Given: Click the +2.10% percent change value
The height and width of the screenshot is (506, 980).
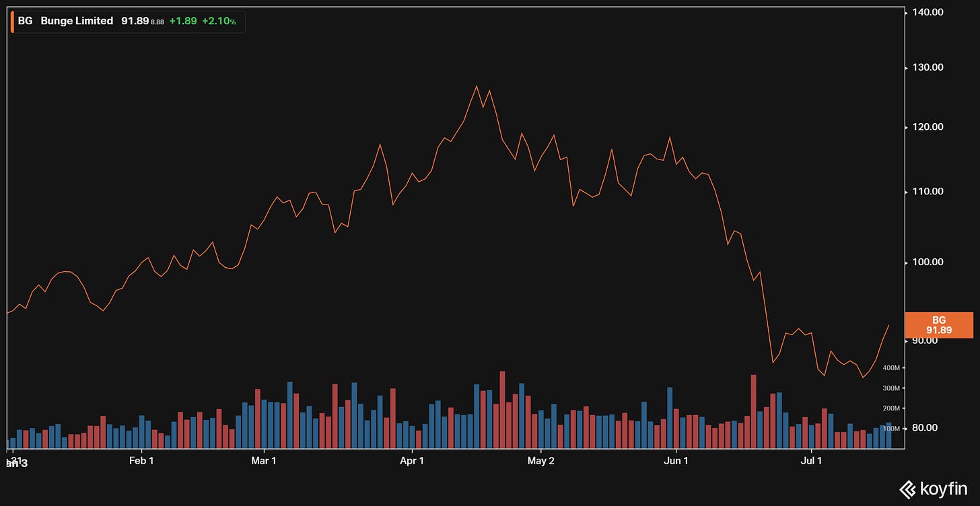Looking at the screenshot, I should [x=219, y=21].
